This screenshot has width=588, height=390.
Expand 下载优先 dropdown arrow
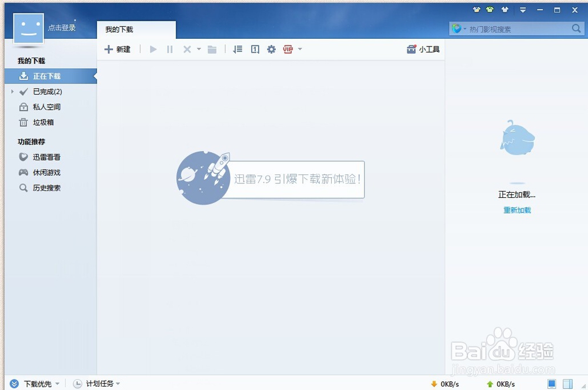coord(58,384)
